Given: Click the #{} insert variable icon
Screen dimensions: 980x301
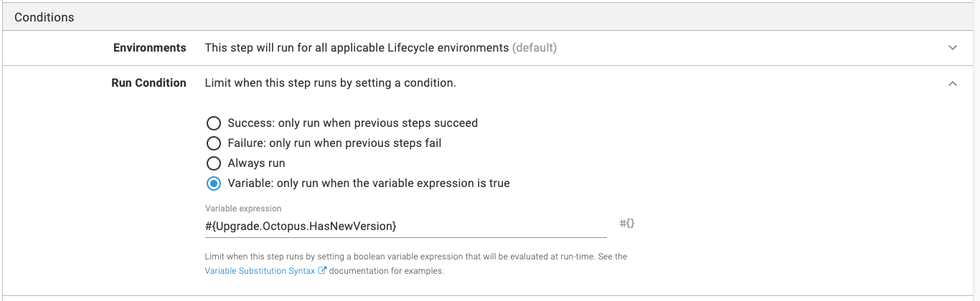Looking at the screenshot, I should coord(627,224).
